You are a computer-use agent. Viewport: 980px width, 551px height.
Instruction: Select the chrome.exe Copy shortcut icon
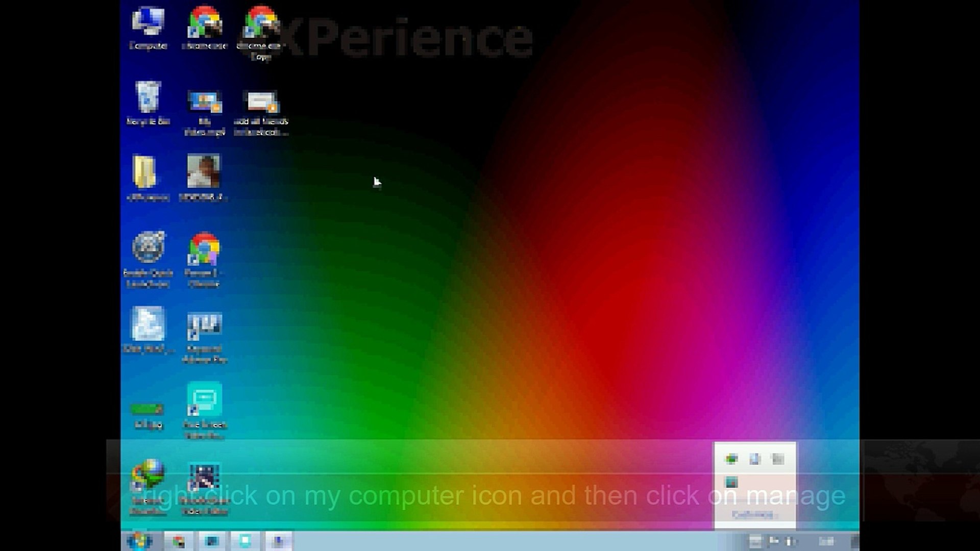(260, 23)
